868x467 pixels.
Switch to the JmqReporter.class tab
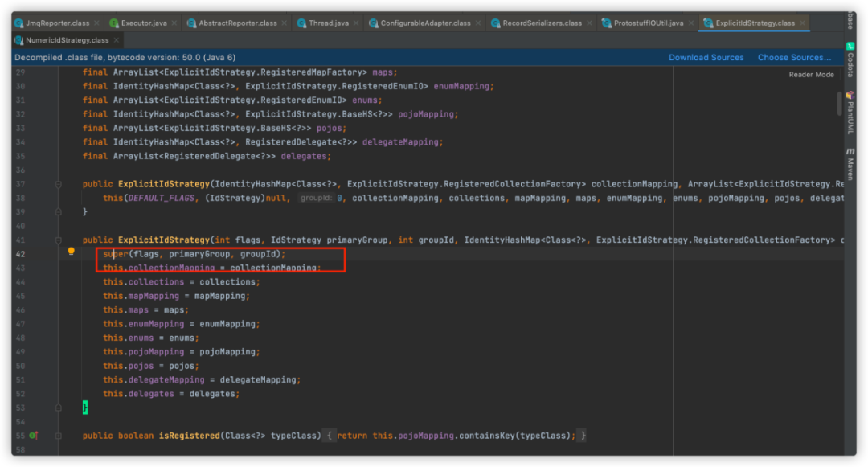(x=57, y=23)
